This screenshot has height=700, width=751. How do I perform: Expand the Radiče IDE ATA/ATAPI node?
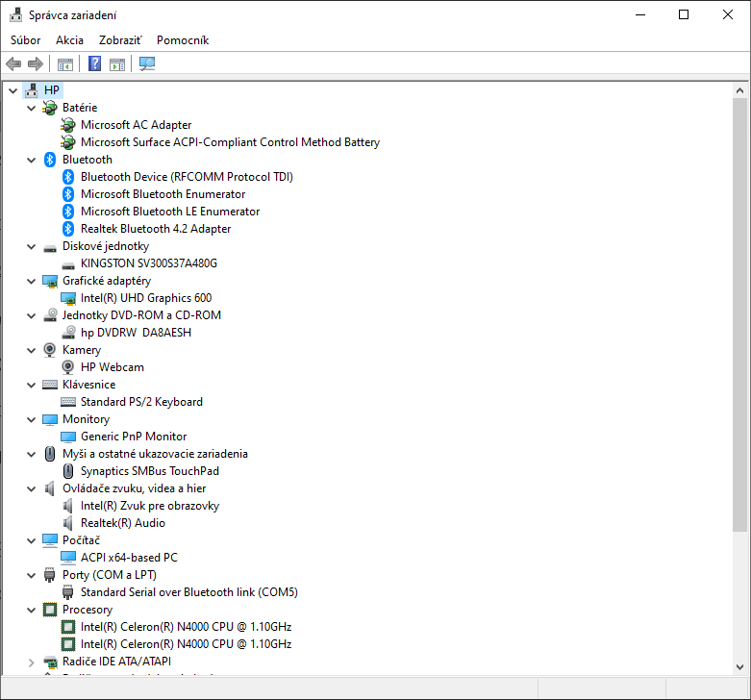pos(31,662)
